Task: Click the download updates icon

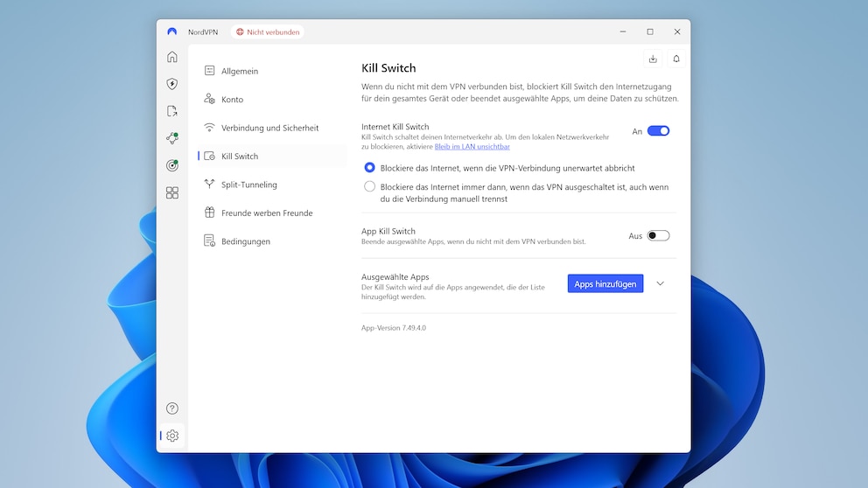Action: tap(654, 59)
